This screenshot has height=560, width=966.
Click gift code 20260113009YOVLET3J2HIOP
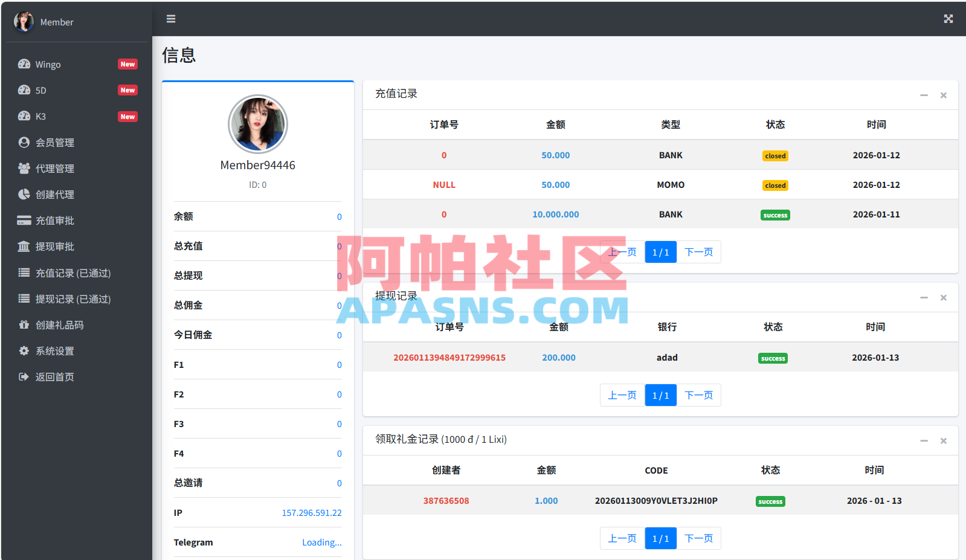[x=656, y=501]
